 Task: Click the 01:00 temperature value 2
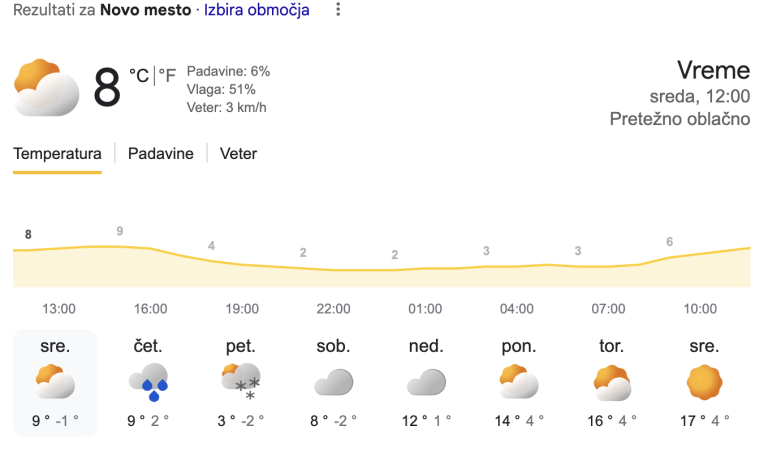click(395, 255)
